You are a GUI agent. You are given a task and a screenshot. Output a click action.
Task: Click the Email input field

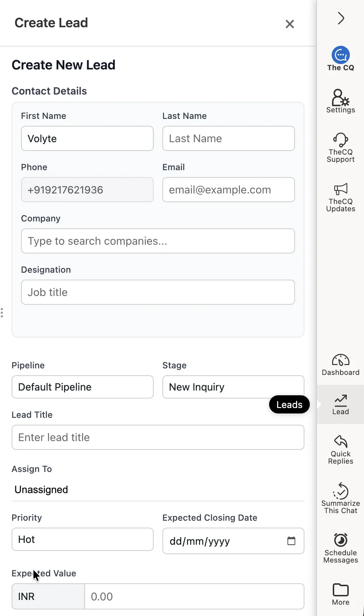228,190
